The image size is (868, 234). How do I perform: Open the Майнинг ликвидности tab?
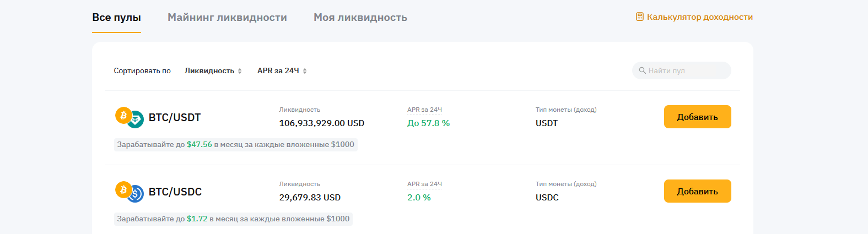pyautogui.click(x=227, y=18)
